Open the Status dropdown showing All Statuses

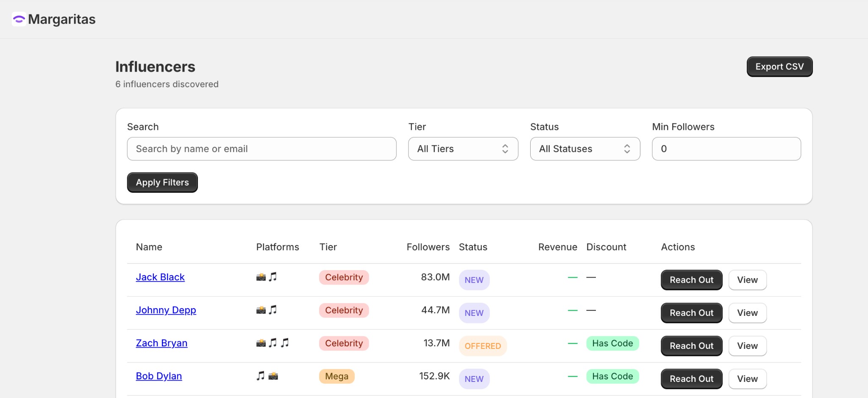click(585, 149)
